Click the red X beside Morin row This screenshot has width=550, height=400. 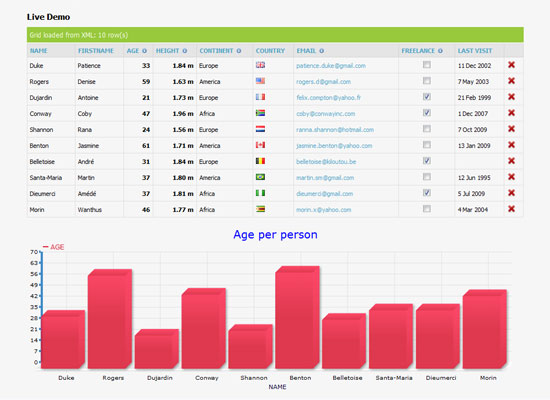point(511,209)
